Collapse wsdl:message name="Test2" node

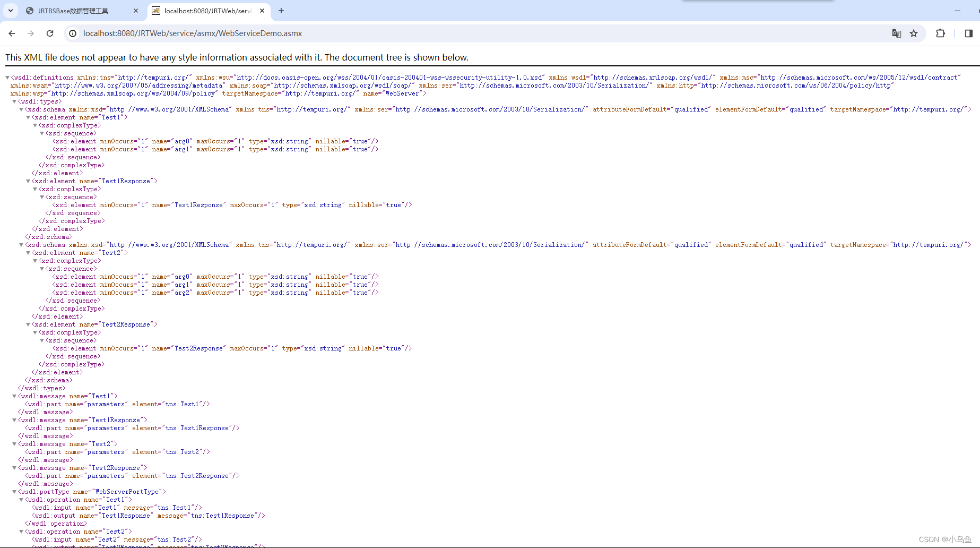(x=14, y=444)
